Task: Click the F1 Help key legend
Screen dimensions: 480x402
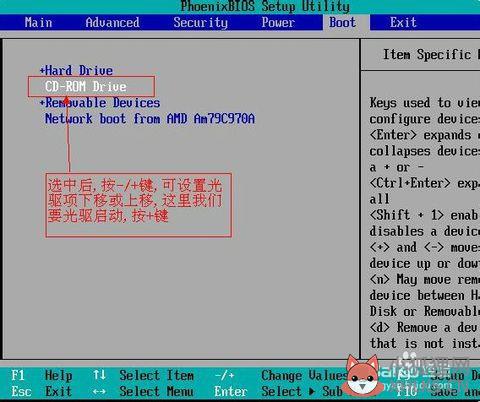Action: [x=42, y=375]
